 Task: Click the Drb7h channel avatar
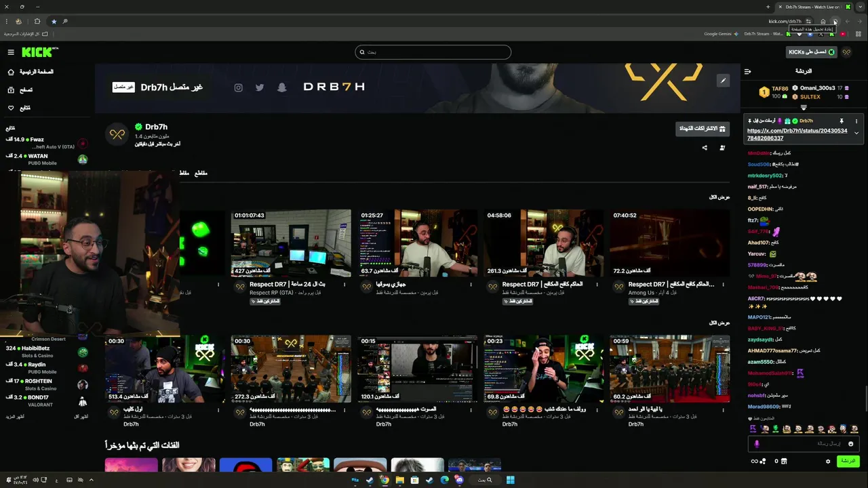tap(117, 134)
